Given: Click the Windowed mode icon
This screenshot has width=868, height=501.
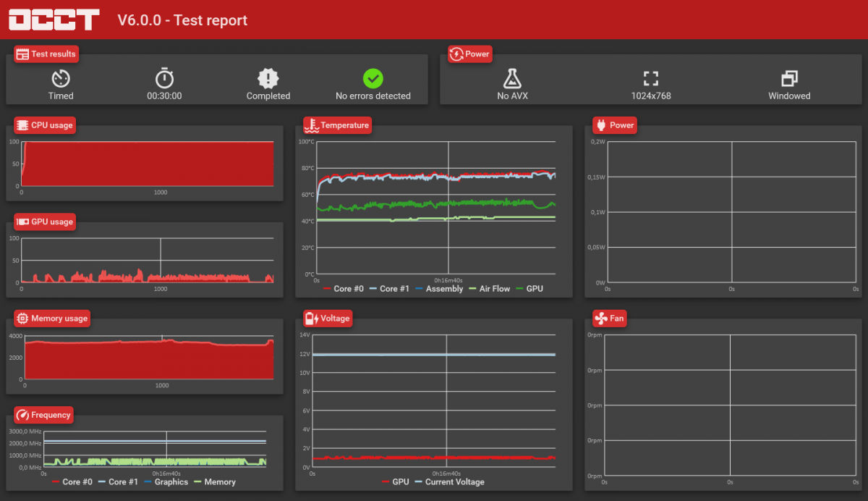Looking at the screenshot, I should (789, 78).
